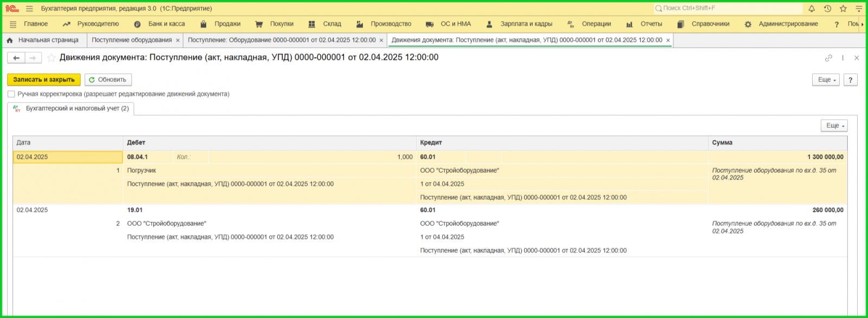Open the sections hamburger menu icon
Image resolution: width=868 pixels, height=318 pixels.
coord(13,24)
